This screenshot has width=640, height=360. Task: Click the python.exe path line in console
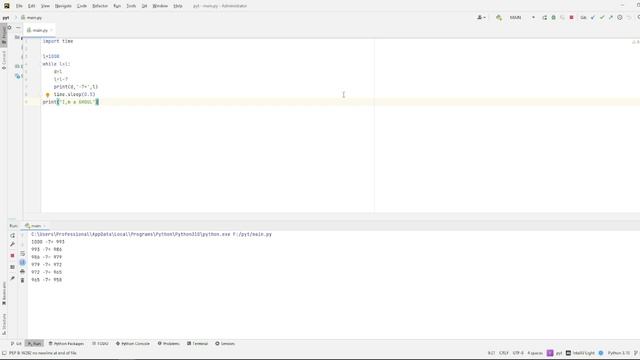click(151, 234)
